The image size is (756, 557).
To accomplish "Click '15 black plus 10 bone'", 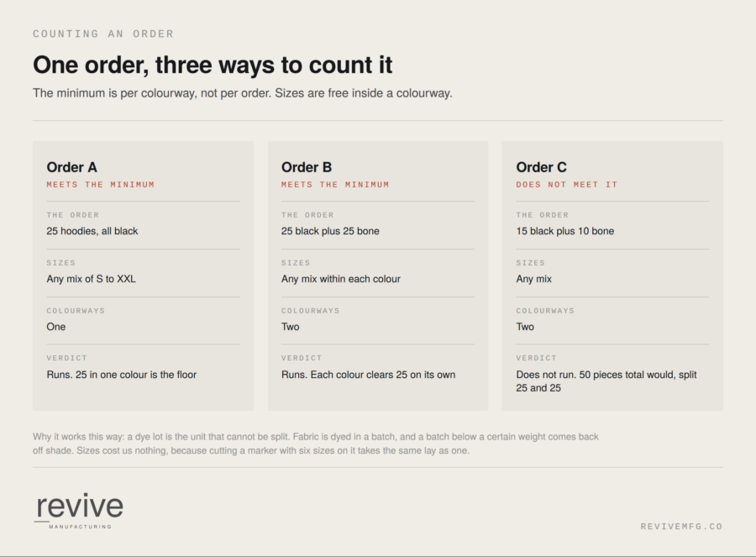I will tap(565, 231).
